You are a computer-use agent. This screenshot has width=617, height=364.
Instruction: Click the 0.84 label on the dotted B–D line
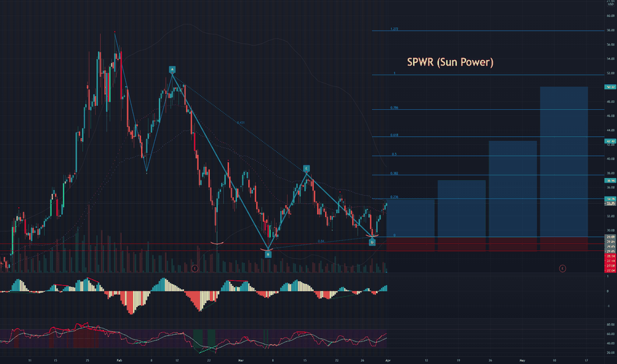tap(320, 241)
